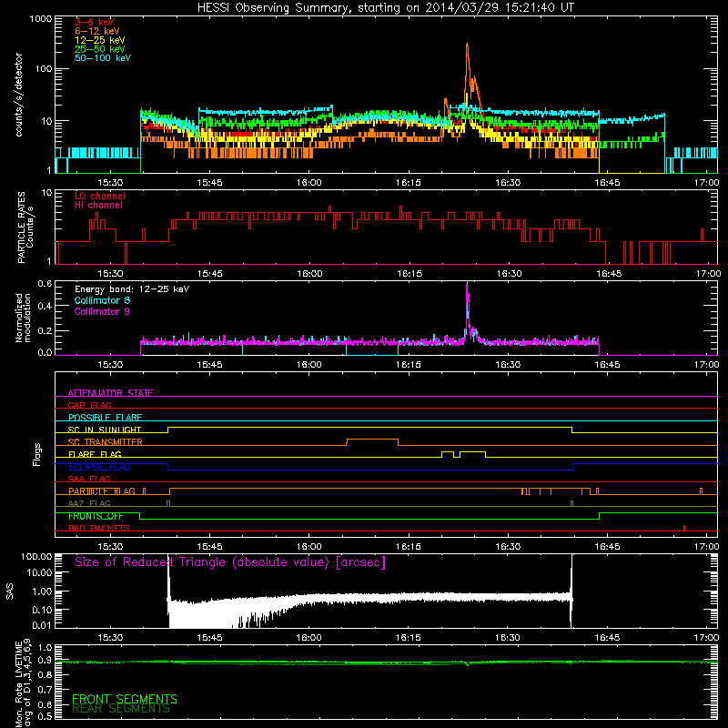Viewport: 728px width, 728px height.
Task: Click the GAP FLAG label
Action: (89, 405)
